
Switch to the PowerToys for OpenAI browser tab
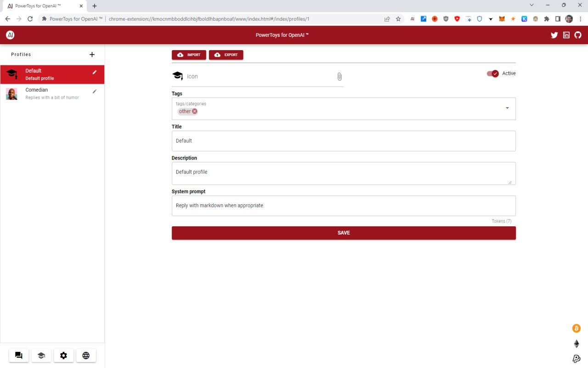tap(45, 6)
